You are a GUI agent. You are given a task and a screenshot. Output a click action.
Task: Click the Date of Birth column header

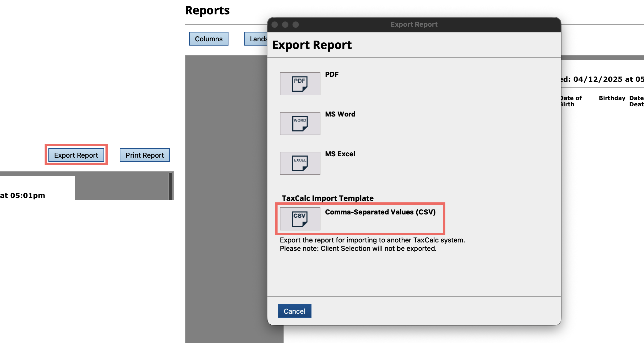tap(571, 101)
